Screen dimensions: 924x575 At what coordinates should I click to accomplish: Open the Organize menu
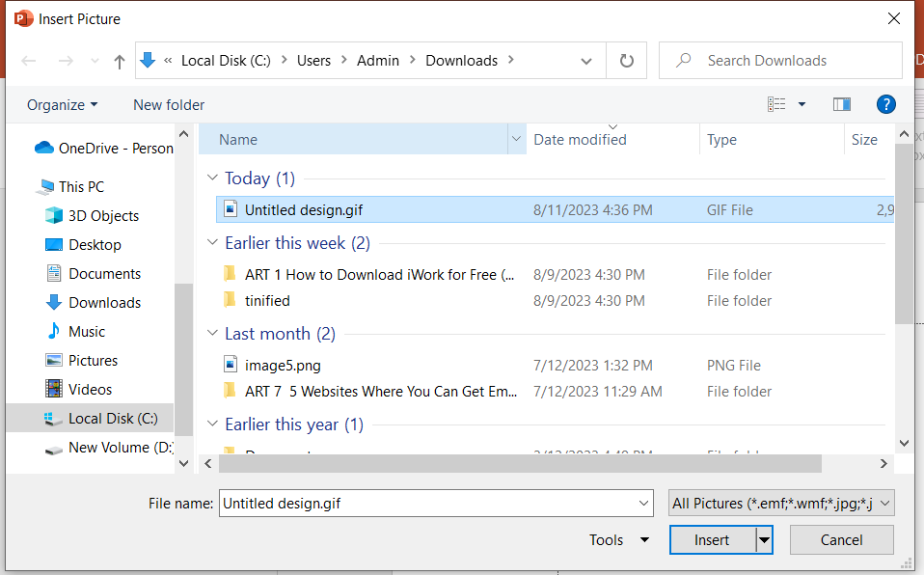[62, 104]
